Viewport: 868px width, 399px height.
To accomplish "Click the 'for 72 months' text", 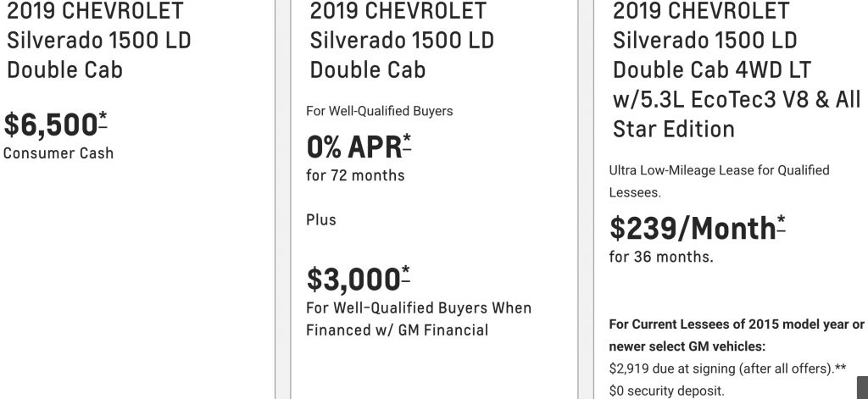I will 355,175.
